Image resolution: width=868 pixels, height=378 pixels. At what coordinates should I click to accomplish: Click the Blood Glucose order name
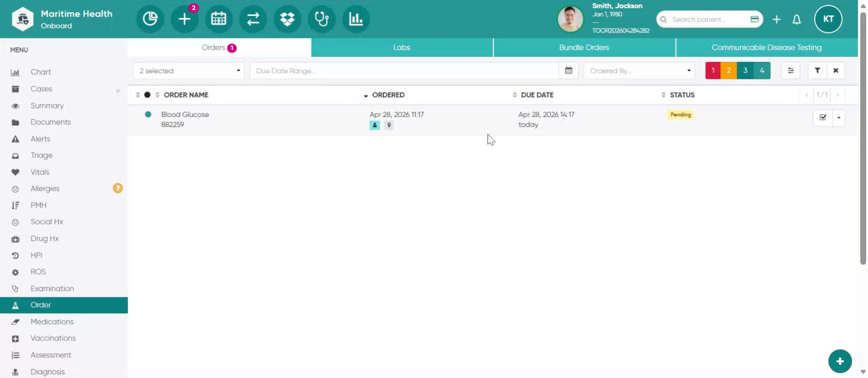point(185,114)
